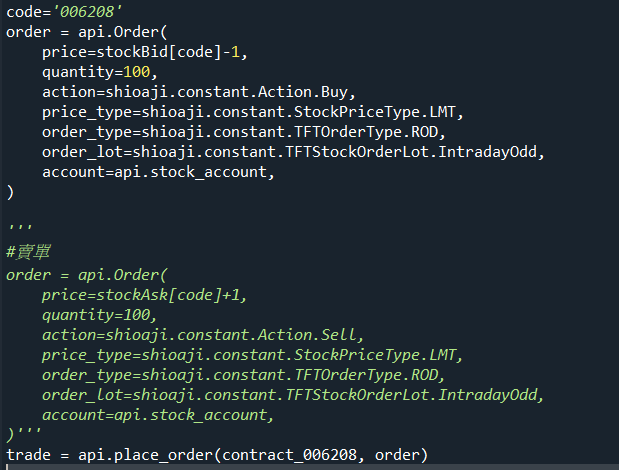Viewport: 619px width, 470px height.
Task: Click the commented order = api.Order( line
Action: [87, 275]
